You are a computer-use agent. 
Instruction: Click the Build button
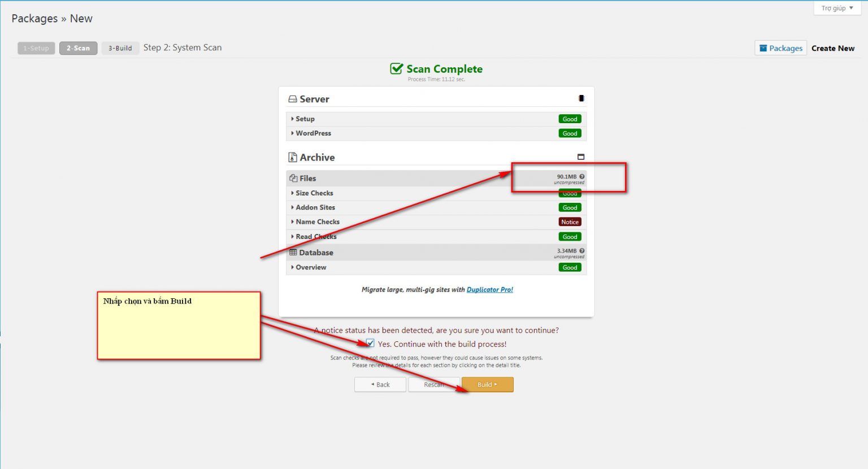tap(487, 384)
